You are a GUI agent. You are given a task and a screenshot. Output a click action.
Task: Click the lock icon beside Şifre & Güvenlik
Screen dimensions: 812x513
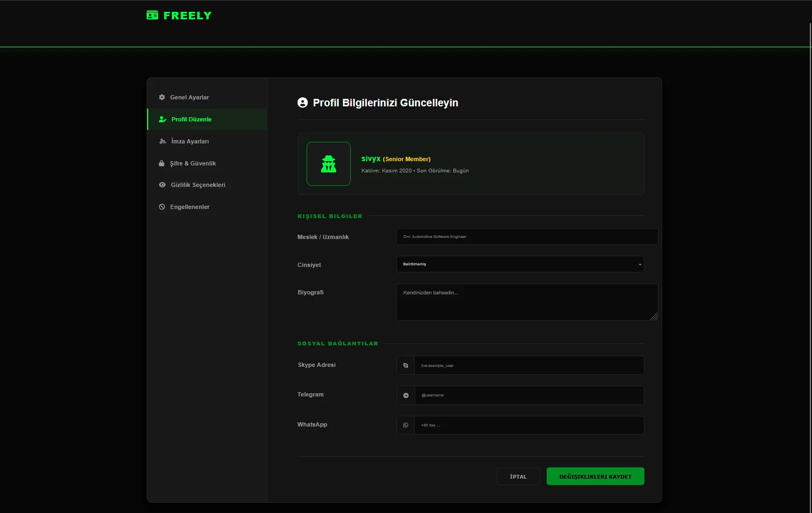pos(162,163)
